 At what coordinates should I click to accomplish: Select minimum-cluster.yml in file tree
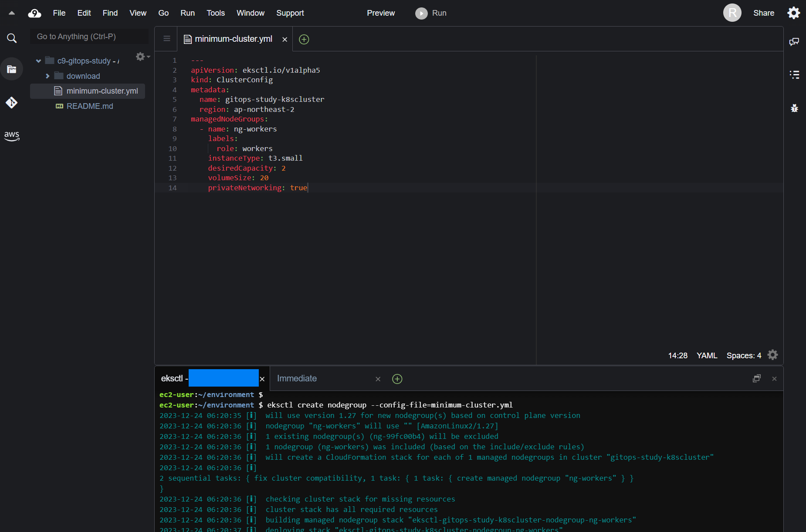pyautogui.click(x=88, y=91)
